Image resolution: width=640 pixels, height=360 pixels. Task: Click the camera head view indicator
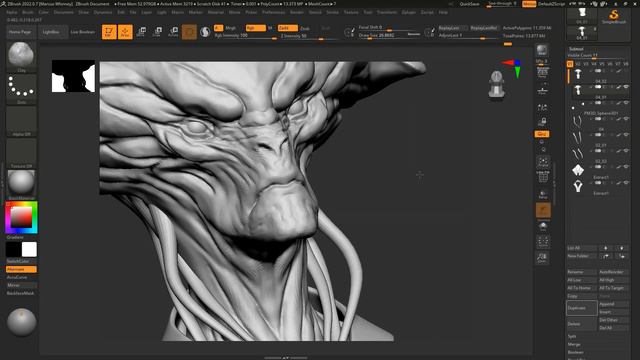click(x=496, y=84)
